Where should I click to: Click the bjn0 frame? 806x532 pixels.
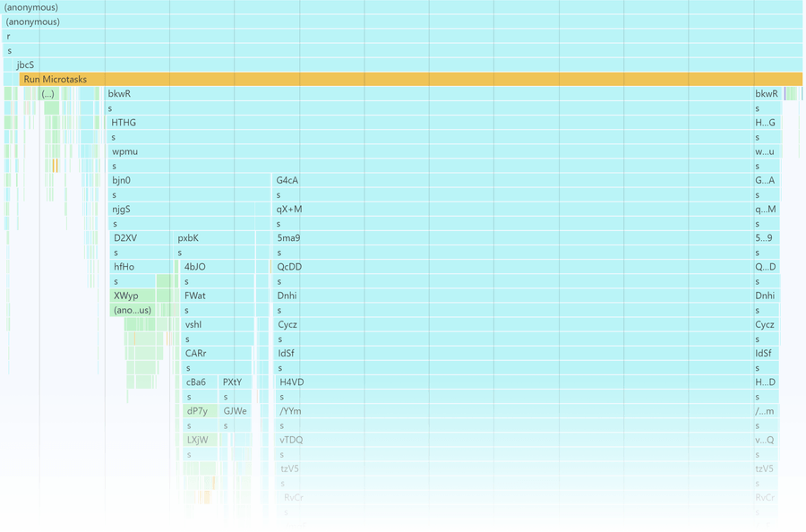[190, 180]
